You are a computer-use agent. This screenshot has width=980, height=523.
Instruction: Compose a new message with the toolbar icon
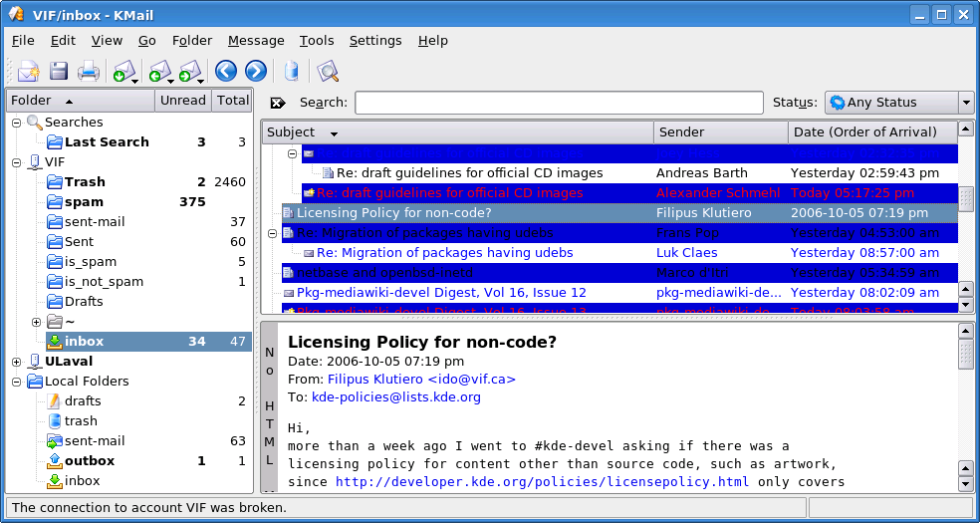[x=28, y=72]
